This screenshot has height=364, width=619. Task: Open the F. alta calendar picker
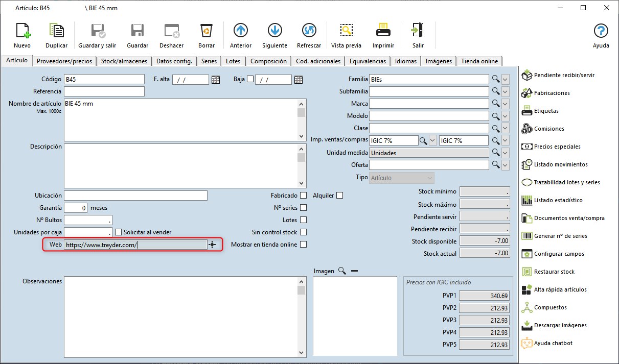[x=216, y=79]
